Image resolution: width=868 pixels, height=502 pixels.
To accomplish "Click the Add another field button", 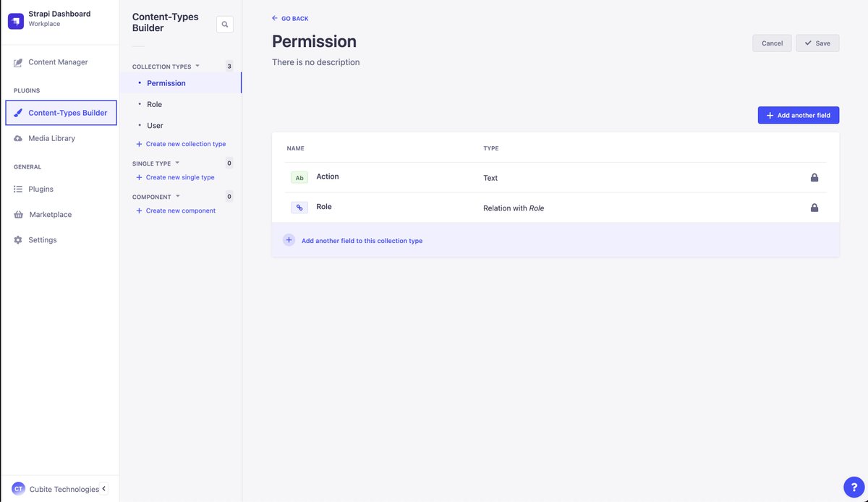I will tap(799, 115).
